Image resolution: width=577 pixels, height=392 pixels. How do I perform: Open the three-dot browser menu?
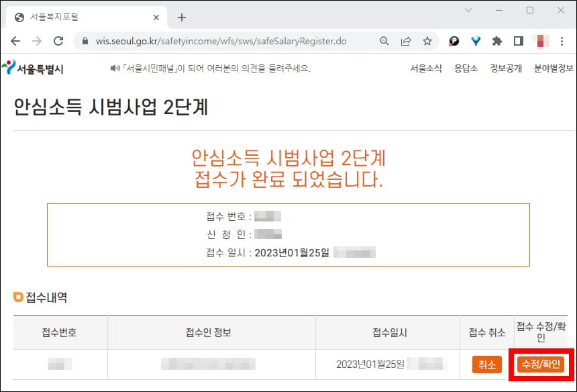pos(562,41)
